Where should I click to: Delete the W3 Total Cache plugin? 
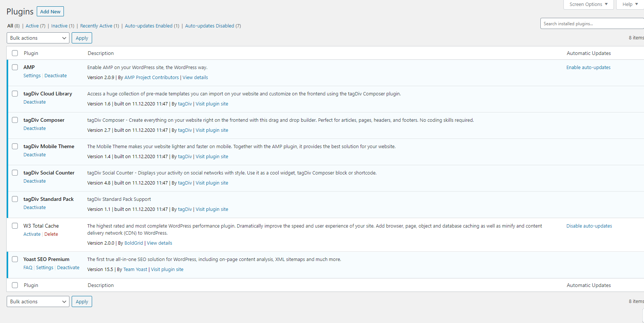coord(51,234)
